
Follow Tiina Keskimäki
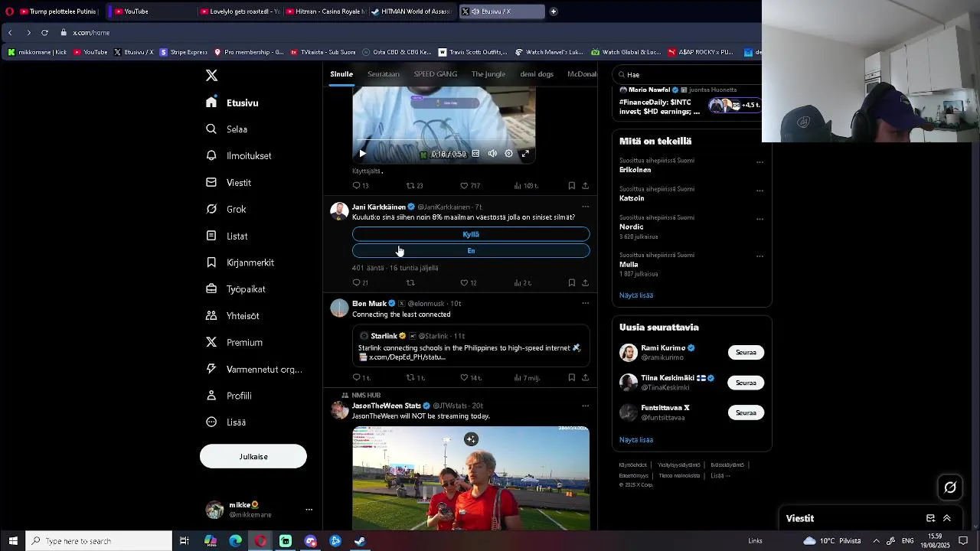[x=746, y=383]
